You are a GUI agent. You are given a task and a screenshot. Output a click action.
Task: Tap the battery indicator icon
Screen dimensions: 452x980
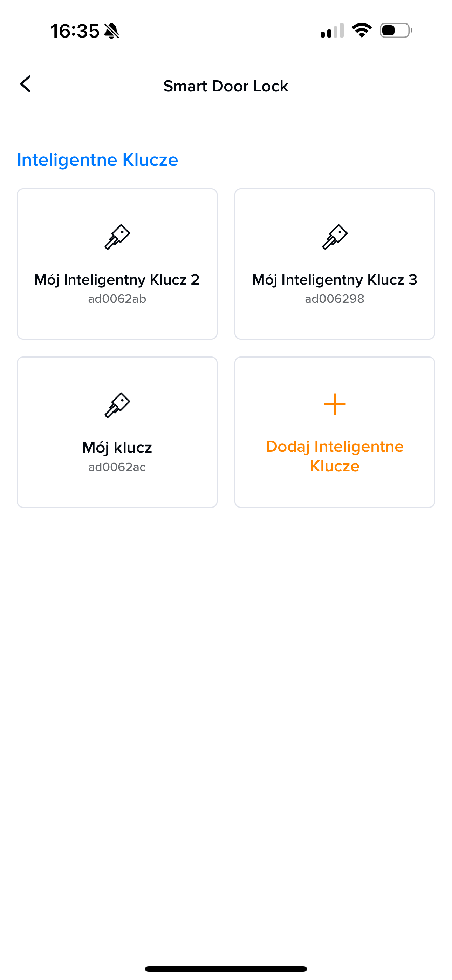pyautogui.click(x=396, y=30)
